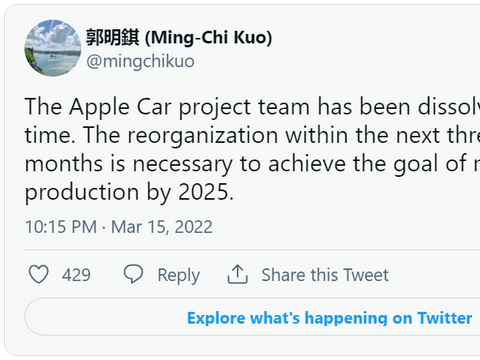Click the @mingchikuo handle

pos(140,62)
